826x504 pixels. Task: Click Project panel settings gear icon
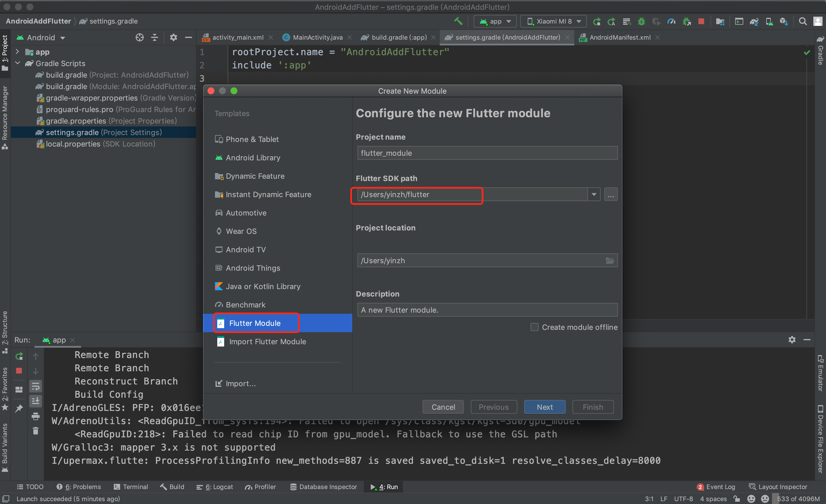coord(173,38)
